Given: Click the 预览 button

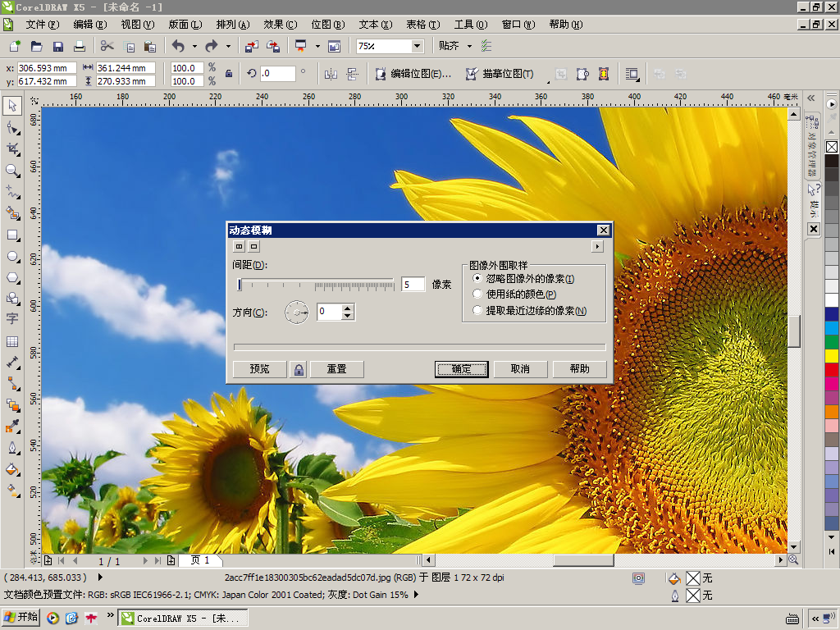Looking at the screenshot, I should pos(259,369).
